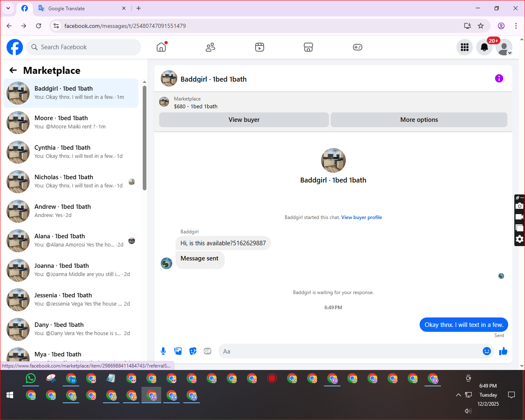The image size is (525, 420).
Task: Open a new browser tab
Action: (x=139, y=8)
